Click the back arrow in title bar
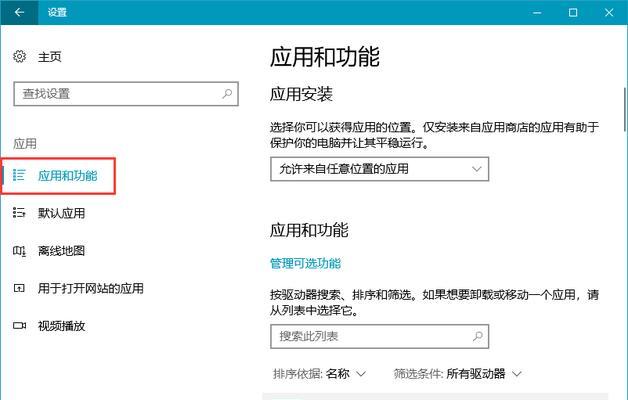Viewport: 628px width, 400px height. (x=19, y=12)
